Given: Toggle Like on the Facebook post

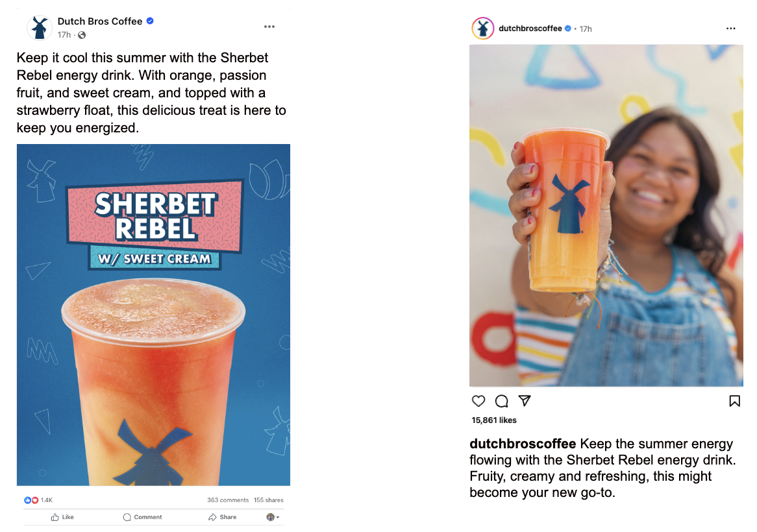Looking at the screenshot, I should pos(62,517).
